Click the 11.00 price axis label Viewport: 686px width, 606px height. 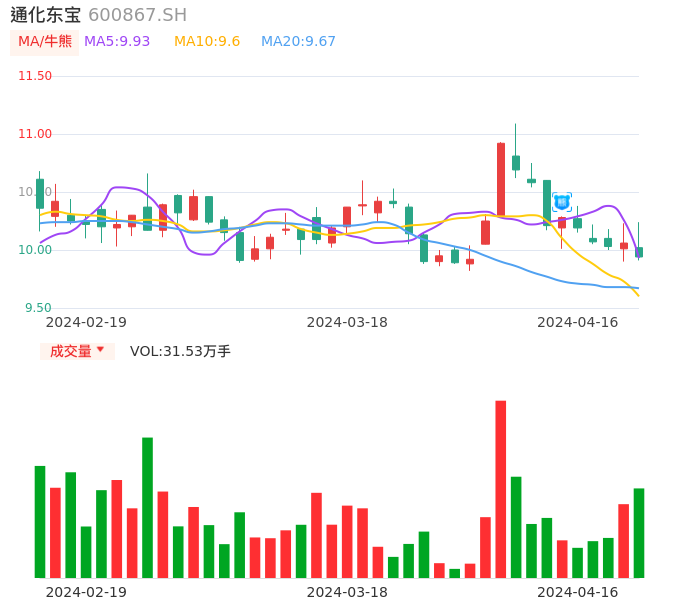(35, 134)
